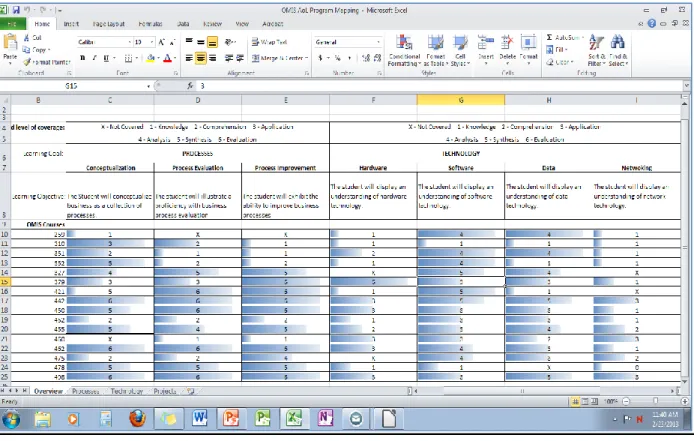Set Middle Align vertical alignment
Screen dimensions: 694x441
(200, 42)
